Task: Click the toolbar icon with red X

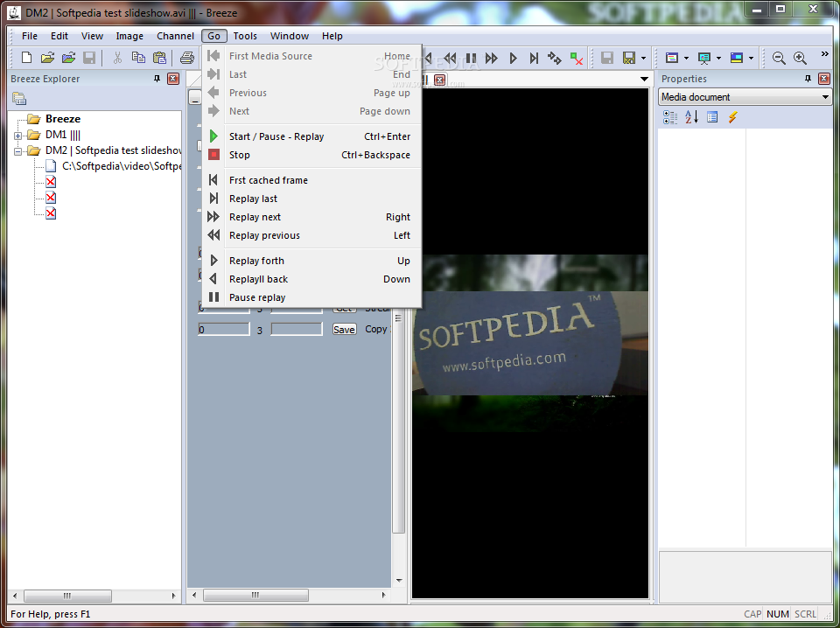Action: (577, 58)
